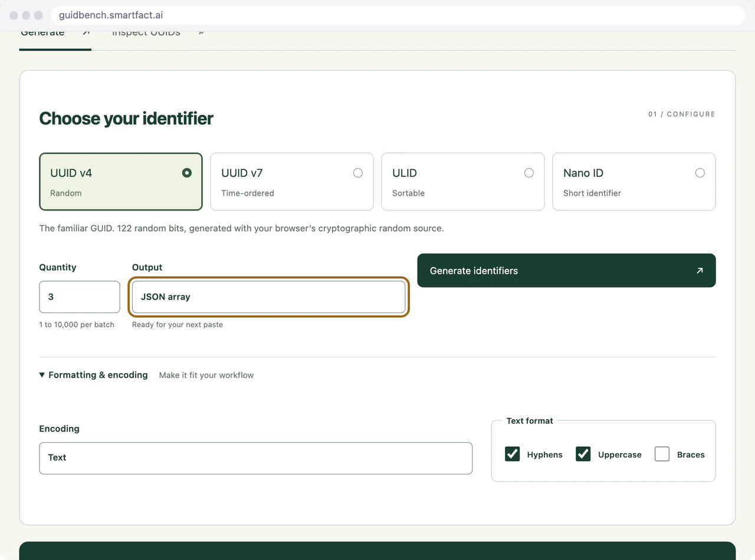
Task: Disable the Uppercase text format option
Action: point(583,454)
